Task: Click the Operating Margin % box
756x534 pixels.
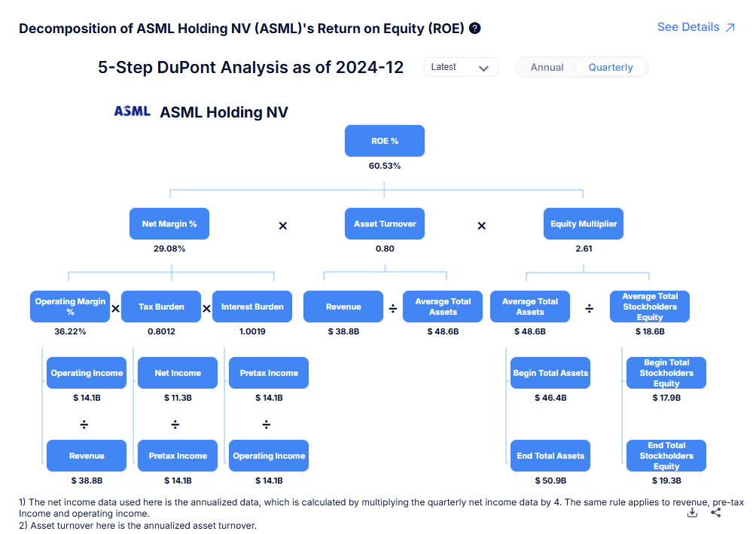Action: 70,307
